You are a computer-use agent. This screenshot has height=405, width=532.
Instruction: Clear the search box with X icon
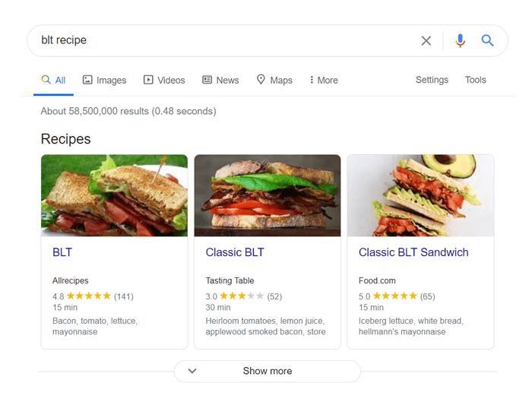coord(426,41)
